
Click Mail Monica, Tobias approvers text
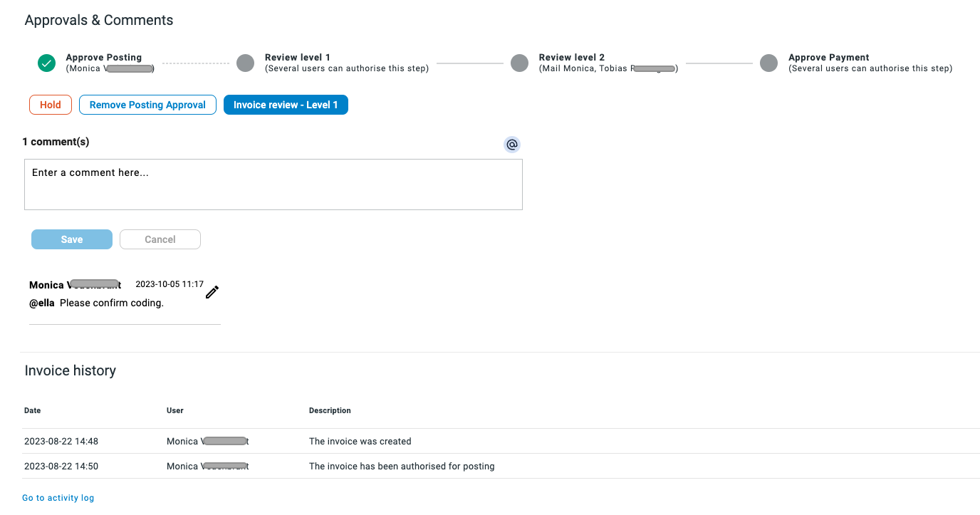609,68
